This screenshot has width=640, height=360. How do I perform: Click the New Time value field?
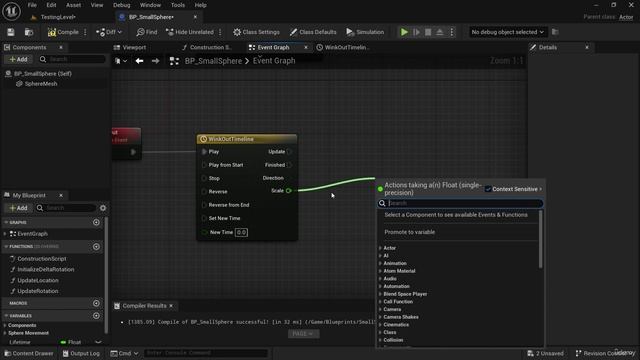(x=241, y=232)
